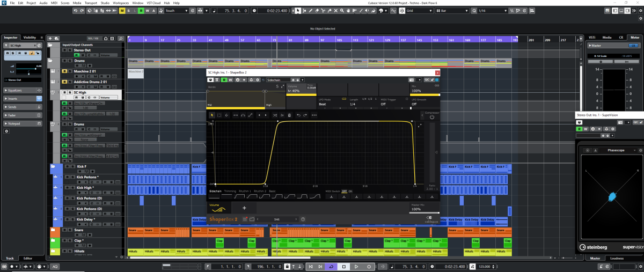Activate the Cycle loop button in transport
Viewport: 644px width, 272px height.
331,267
